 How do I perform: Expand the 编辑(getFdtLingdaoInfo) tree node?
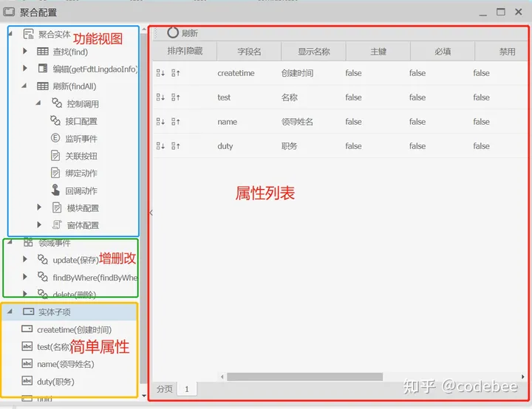(25, 68)
